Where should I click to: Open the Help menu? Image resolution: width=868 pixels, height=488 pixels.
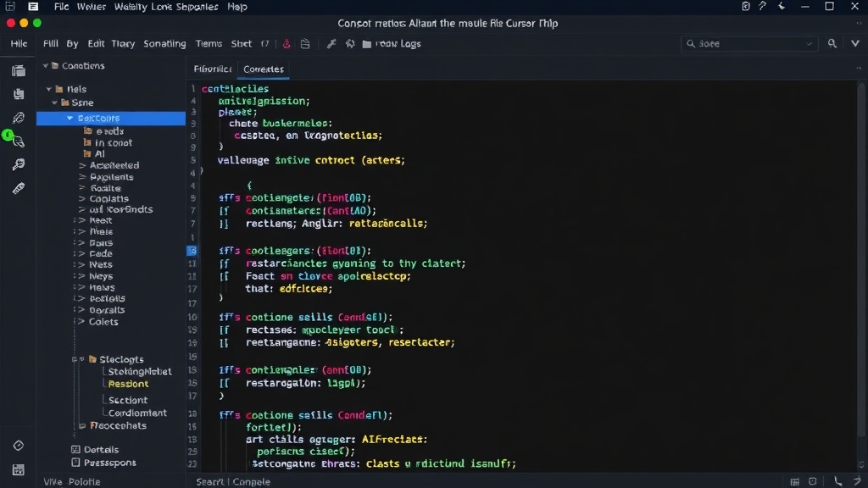pos(237,7)
